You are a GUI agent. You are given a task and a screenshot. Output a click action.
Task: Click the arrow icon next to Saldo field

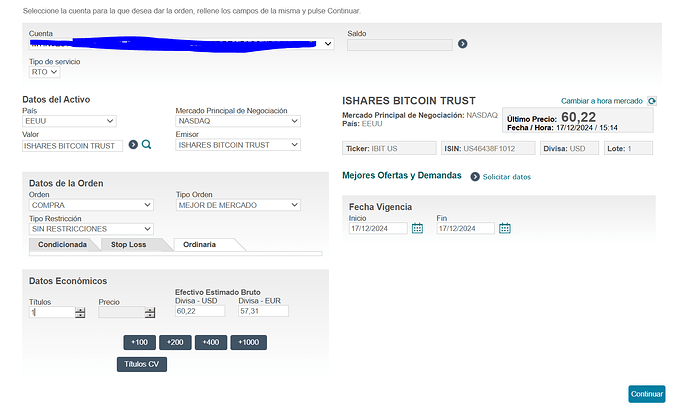tap(462, 44)
